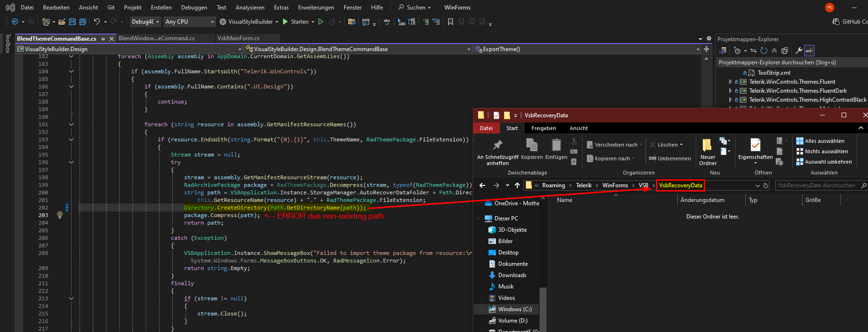Open the Debug configuration dropdown
The width and height of the screenshot is (868, 332).
coord(145,22)
